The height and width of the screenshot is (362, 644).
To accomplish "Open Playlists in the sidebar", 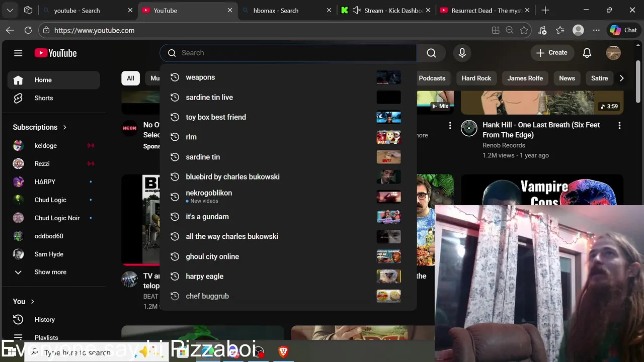I will 53,338.
